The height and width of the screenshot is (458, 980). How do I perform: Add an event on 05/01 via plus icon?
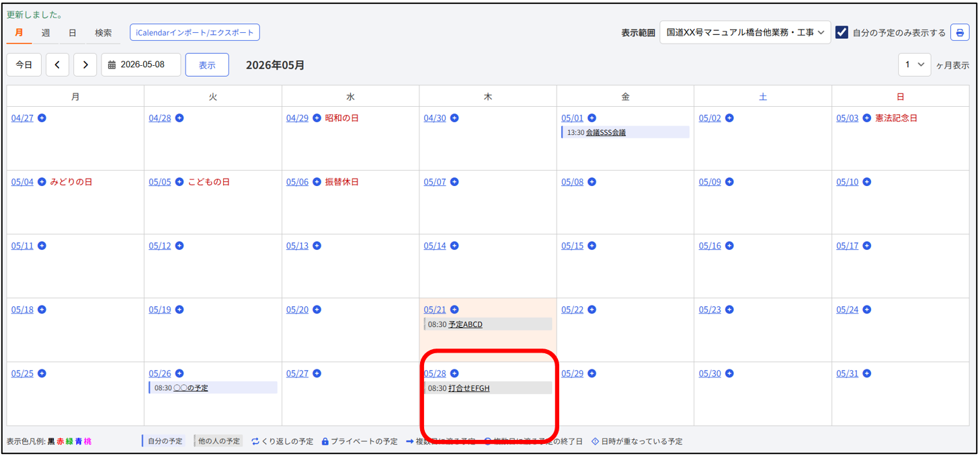592,118
